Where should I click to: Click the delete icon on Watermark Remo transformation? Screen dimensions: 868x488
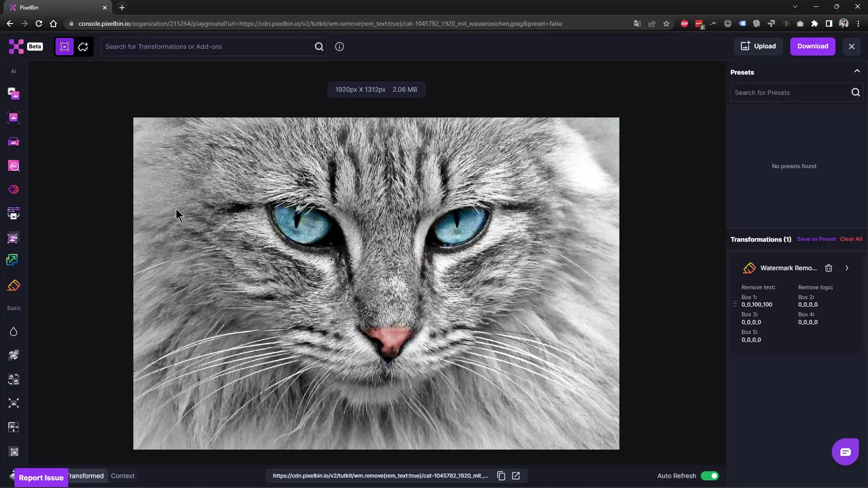[829, 267]
